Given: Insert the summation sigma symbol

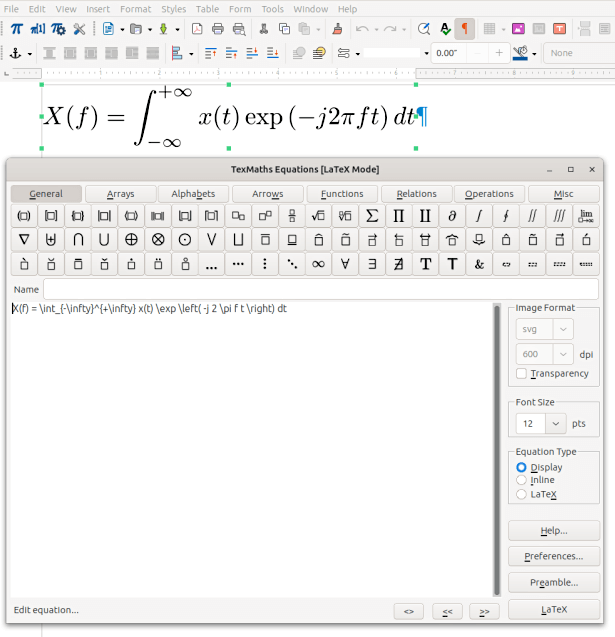Looking at the screenshot, I should point(371,216).
